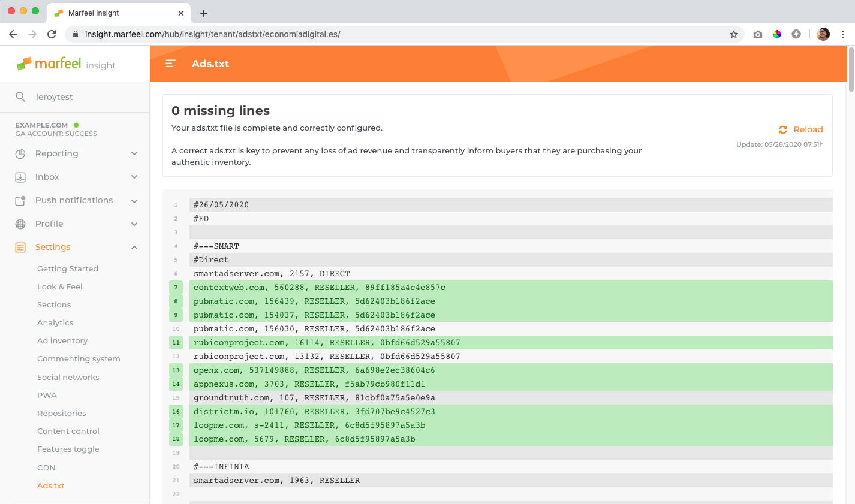Open Commenting system settings
The height and width of the screenshot is (504, 855).
tap(79, 359)
